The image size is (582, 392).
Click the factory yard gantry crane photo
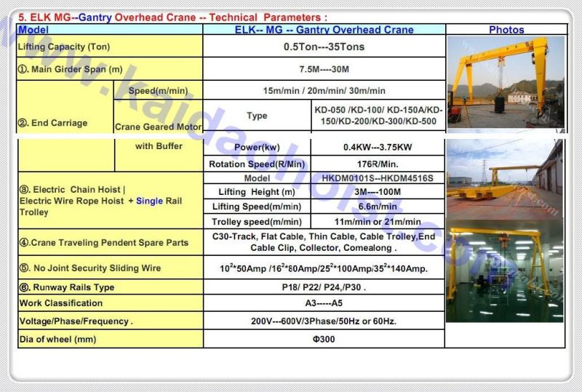[x=505, y=179]
